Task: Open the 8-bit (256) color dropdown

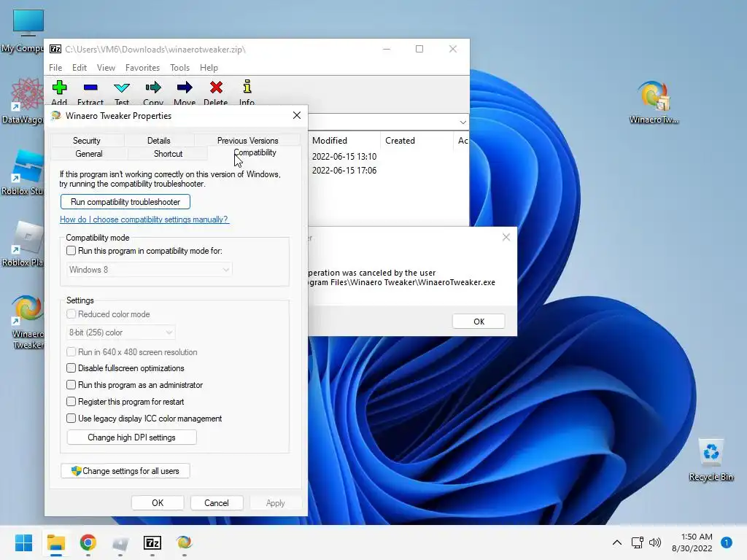Action: click(121, 332)
